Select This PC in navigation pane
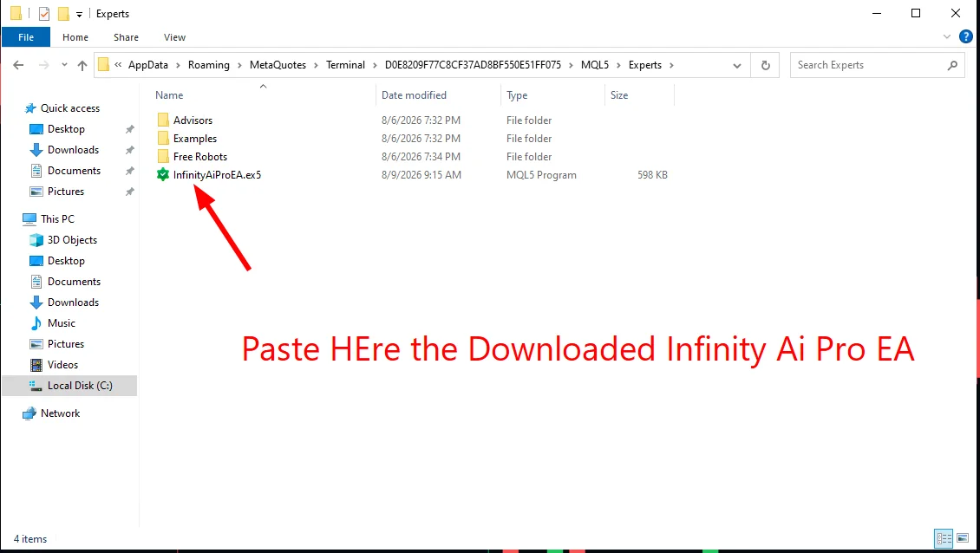The width and height of the screenshot is (980, 553). click(x=57, y=218)
